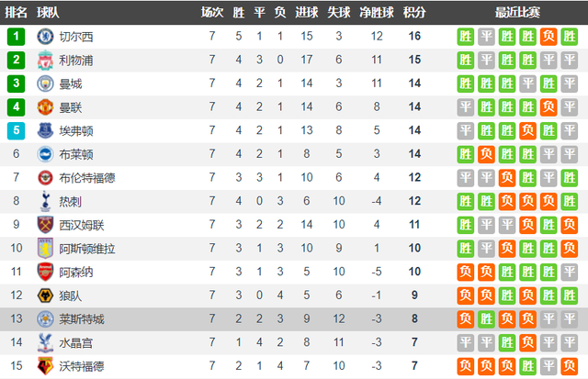This screenshot has width=588, height=379.
Task: Click Watford's green 胜 recent result badge
Action: pyautogui.click(x=527, y=366)
